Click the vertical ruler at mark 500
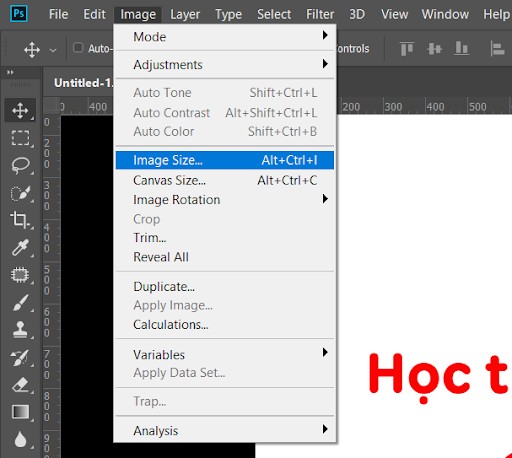Image resolution: width=512 pixels, height=458 pixels. (x=47, y=280)
